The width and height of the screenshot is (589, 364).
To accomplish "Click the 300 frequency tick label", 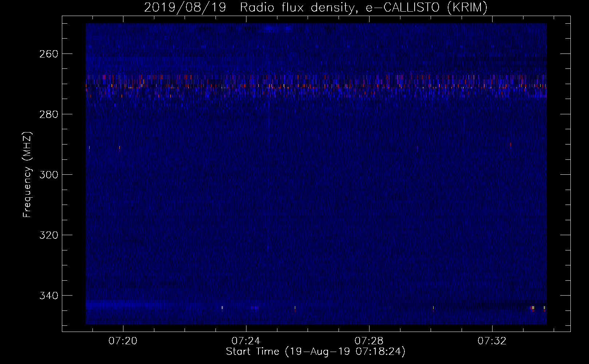I will click(x=49, y=175).
